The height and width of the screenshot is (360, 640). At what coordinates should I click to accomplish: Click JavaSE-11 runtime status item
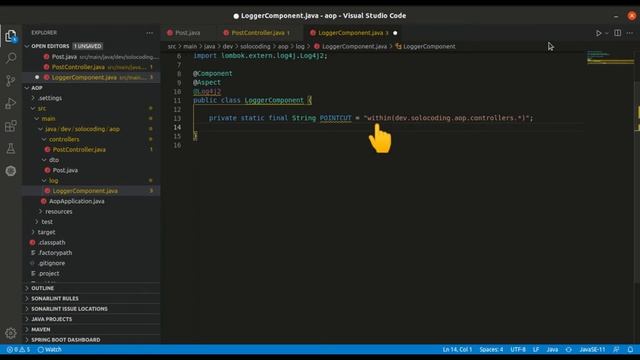pyautogui.click(x=592, y=349)
